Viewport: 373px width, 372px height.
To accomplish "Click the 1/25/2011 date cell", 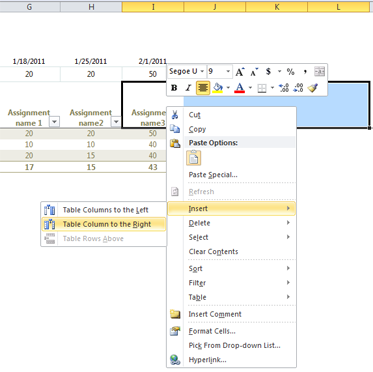I will pyautogui.click(x=91, y=61).
